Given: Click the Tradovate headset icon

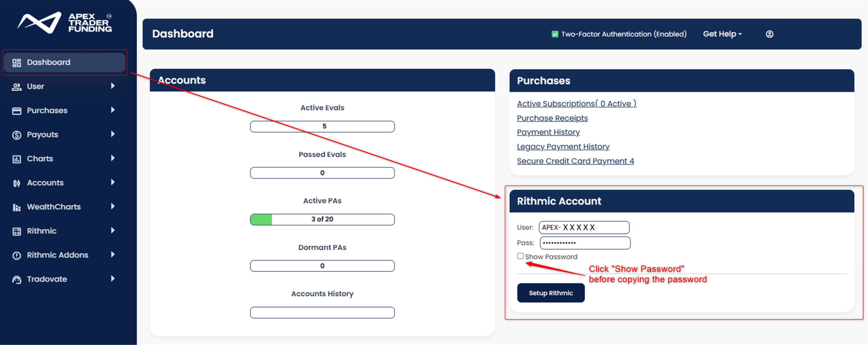Looking at the screenshot, I should [x=17, y=280].
